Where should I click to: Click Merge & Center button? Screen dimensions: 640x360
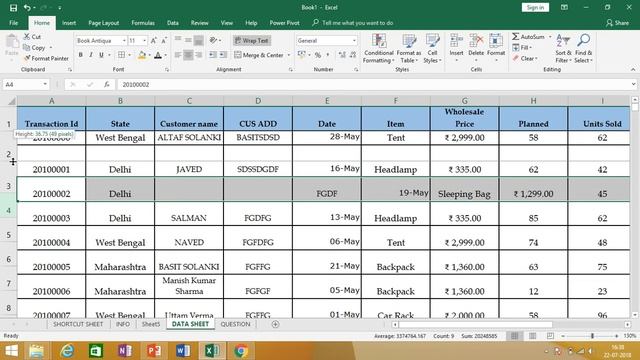[x=259, y=55]
